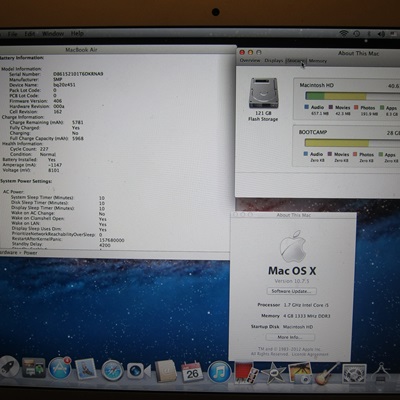Image resolution: width=400 pixels, height=400 pixels.
Task: Switch to the Overview tab
Action: tap(250, 60)
